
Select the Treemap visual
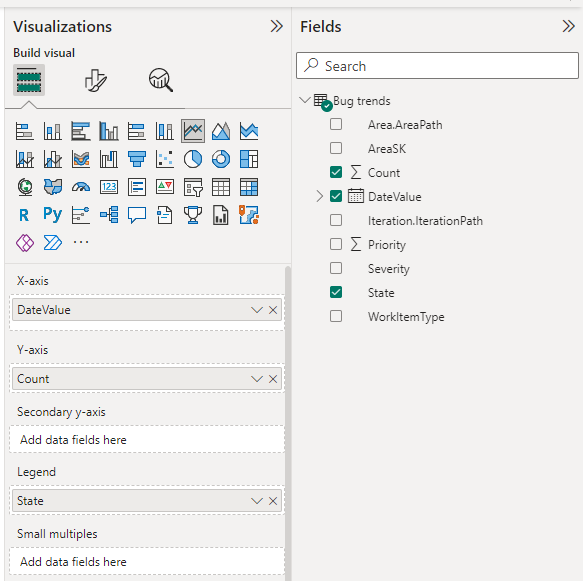click(249, 159)
